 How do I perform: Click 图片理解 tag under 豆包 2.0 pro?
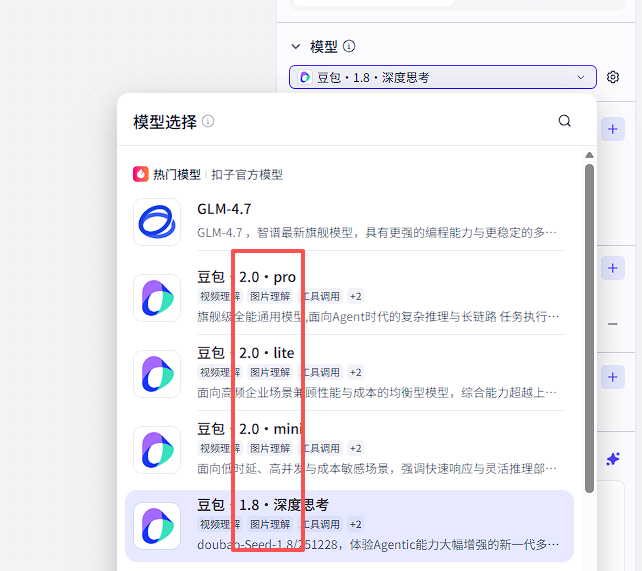coord(270,296)
